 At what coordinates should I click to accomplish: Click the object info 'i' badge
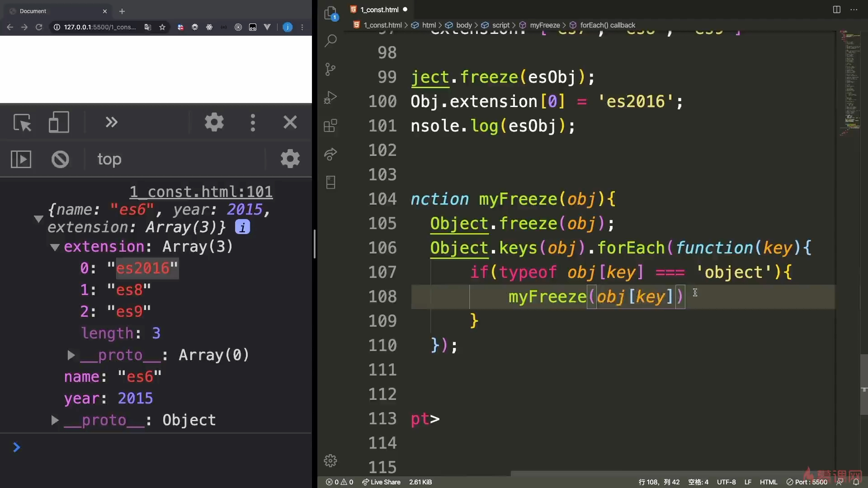click(243, 227)
